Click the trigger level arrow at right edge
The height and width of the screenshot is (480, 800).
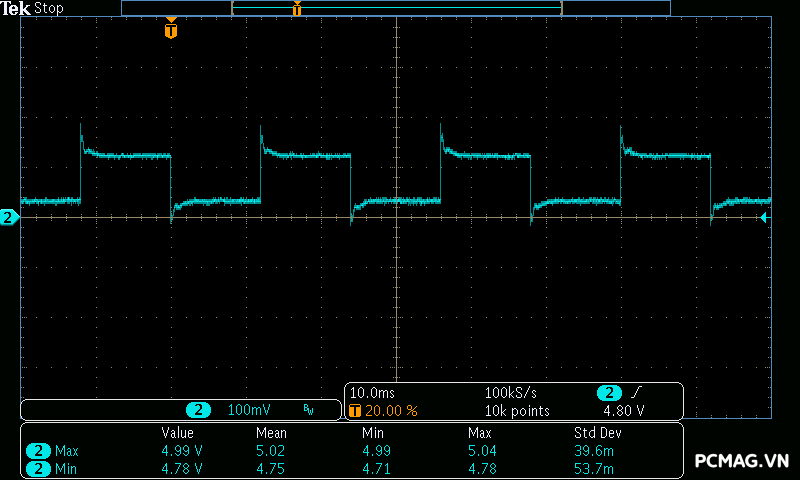pyautogui.click(x=764, y=217)
